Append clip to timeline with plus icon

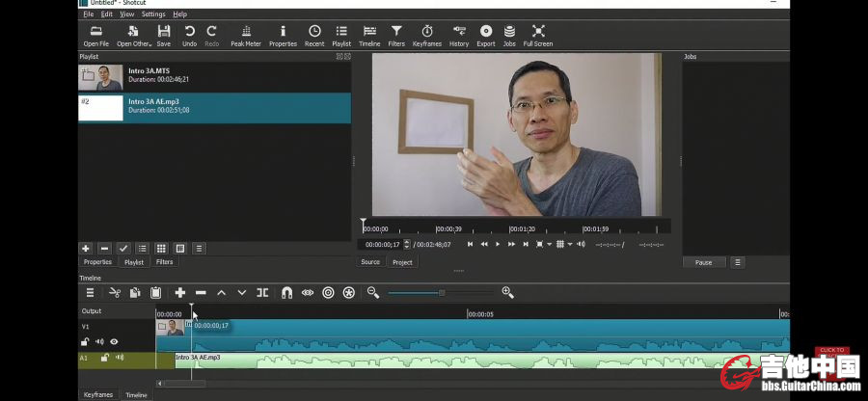click(180, 293)
